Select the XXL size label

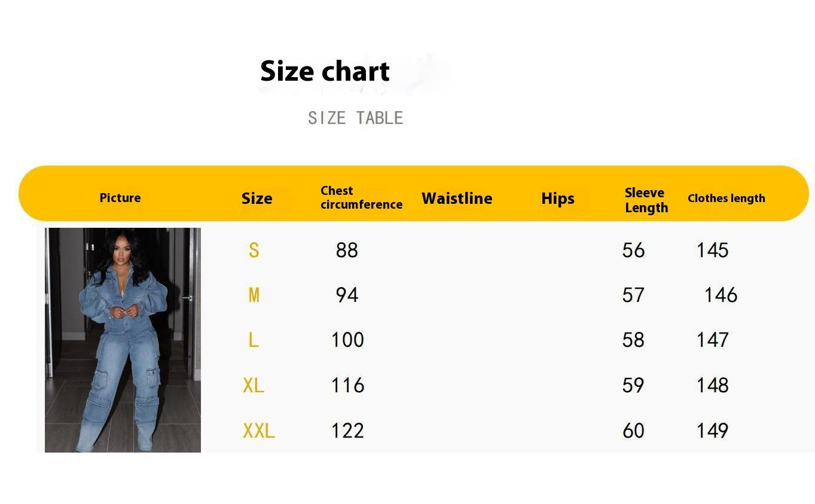(259, 430)
